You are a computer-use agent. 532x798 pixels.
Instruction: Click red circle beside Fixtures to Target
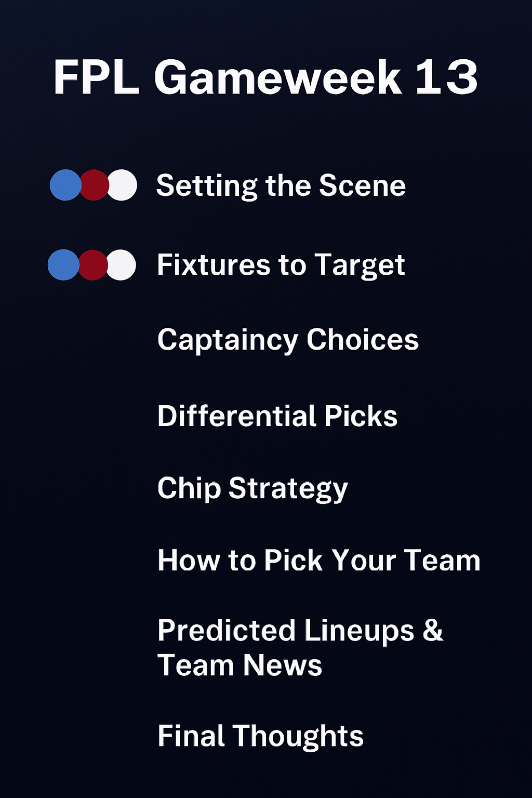[94, 265]
